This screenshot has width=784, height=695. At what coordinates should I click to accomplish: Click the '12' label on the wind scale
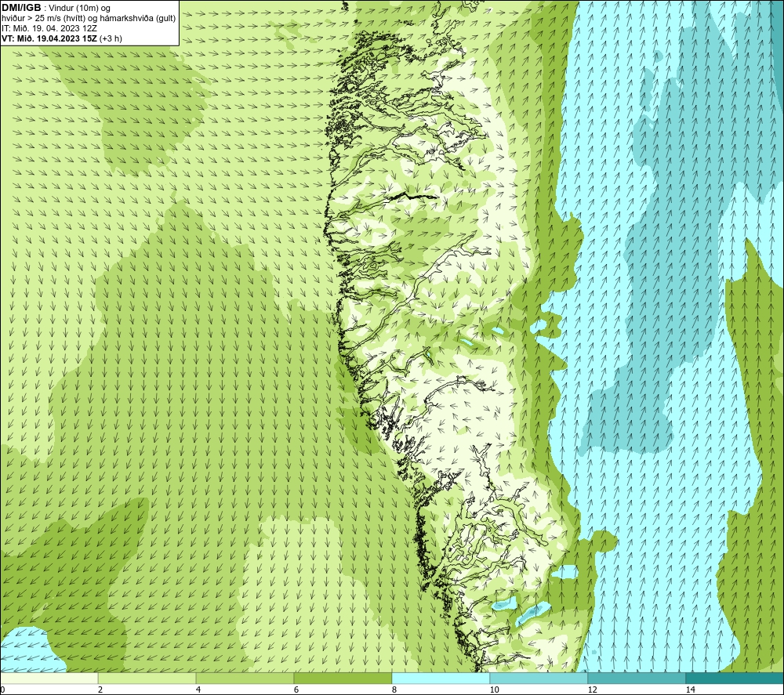(592, 690)
